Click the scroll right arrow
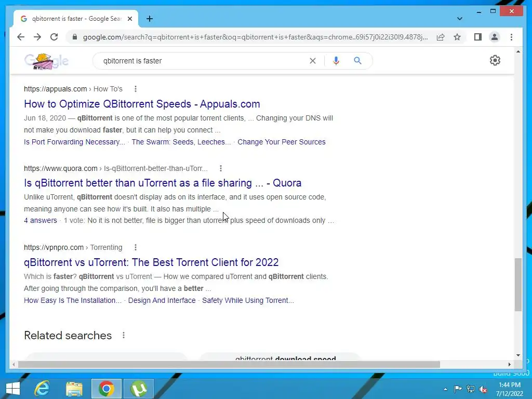Screen dimensions: 532x399 pos(509,364)
